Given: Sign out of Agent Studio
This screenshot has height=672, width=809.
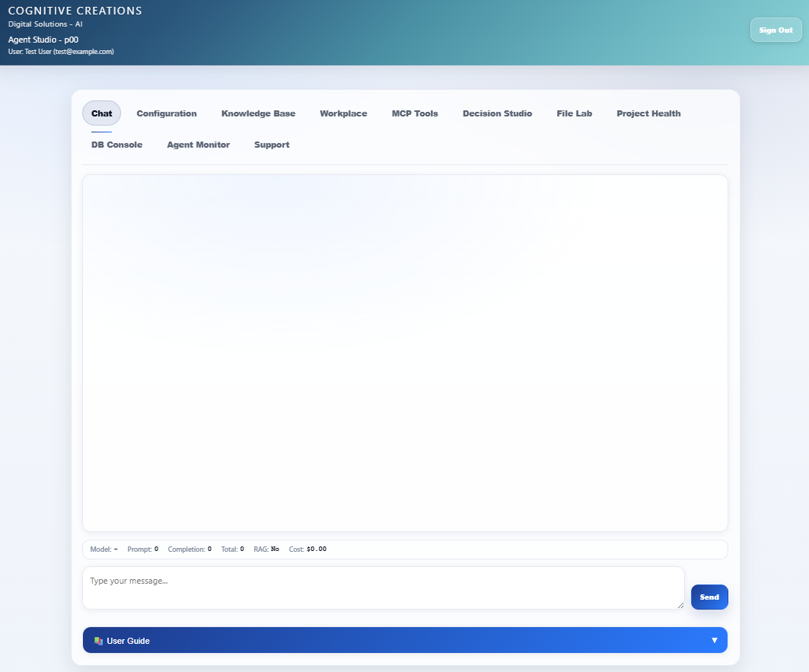Looking at the screenshot, I should coord(776,30).
